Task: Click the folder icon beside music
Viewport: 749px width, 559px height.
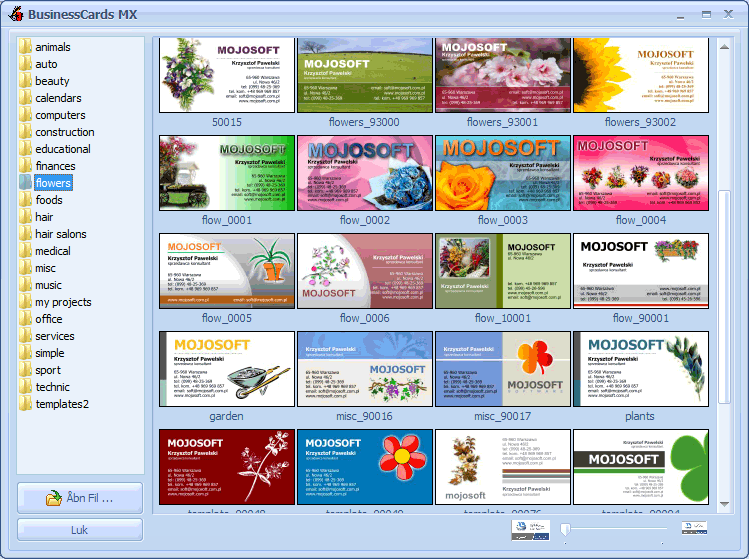Action: click(x=25, y=285)
